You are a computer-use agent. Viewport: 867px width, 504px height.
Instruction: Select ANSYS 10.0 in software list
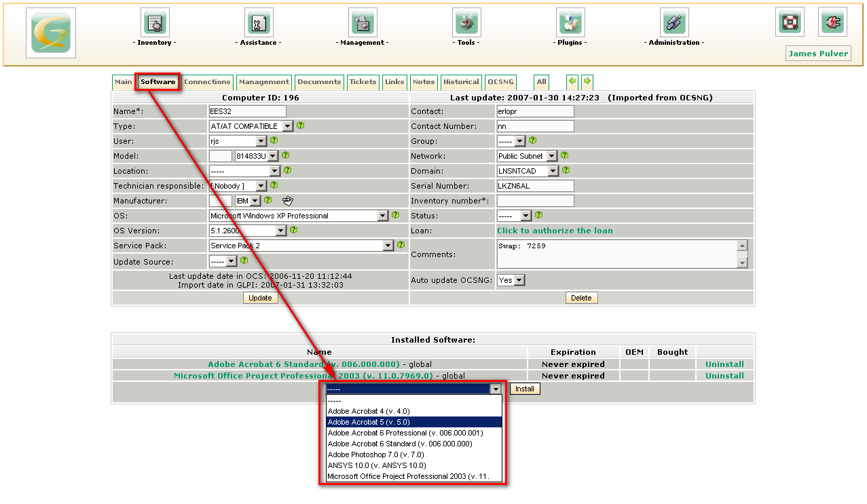pyautogui.click(x=414, y=465)
